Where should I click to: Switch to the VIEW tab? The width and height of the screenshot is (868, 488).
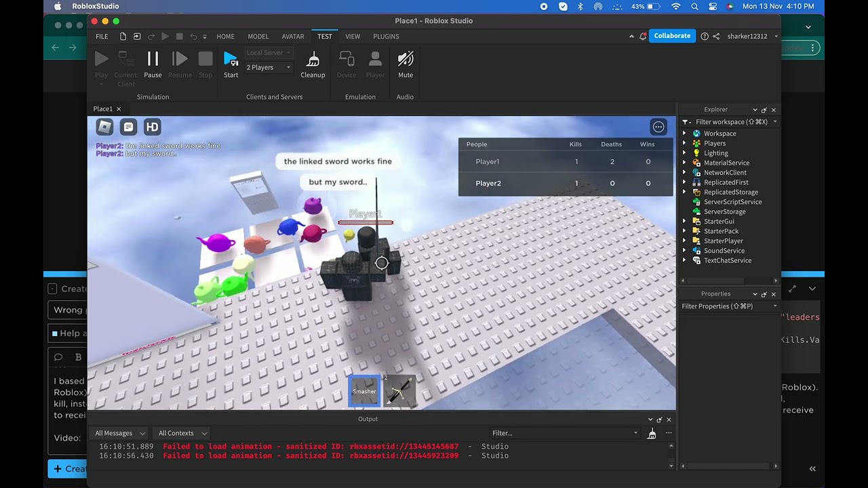coord(353,37)
